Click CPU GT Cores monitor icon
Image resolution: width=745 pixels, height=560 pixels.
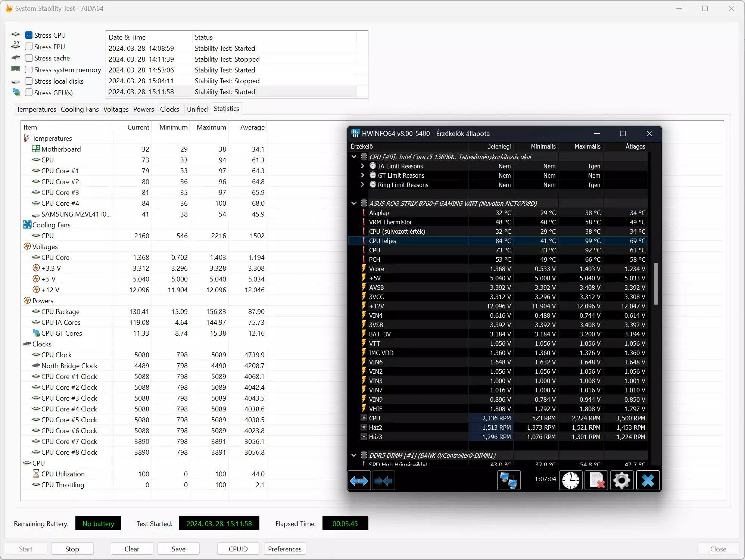coord(36,333)
